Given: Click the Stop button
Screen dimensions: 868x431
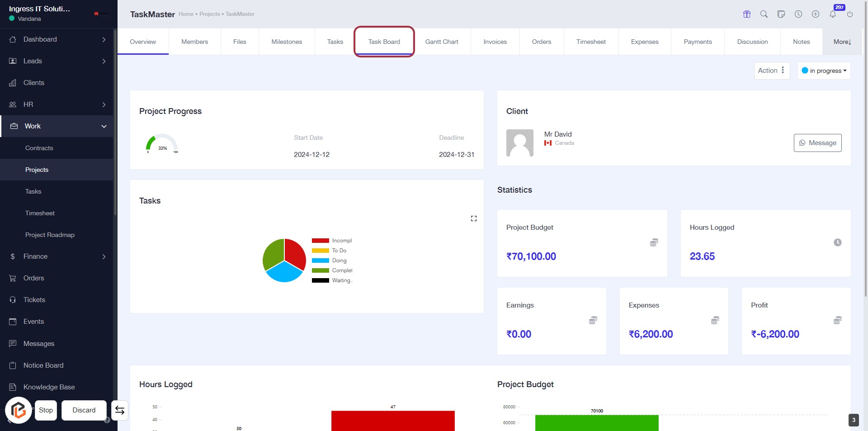Looking at the screenshot, I should click(46, 410).
